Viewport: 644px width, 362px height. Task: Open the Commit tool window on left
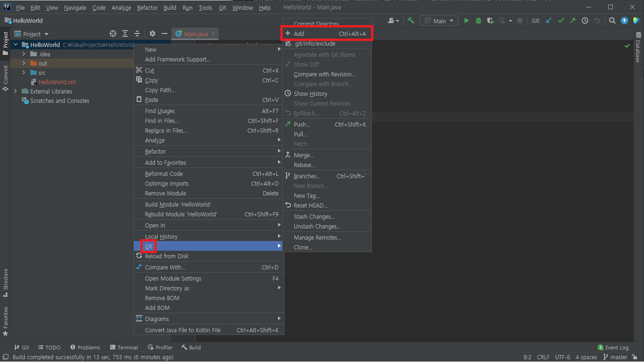tap(5, 78)
